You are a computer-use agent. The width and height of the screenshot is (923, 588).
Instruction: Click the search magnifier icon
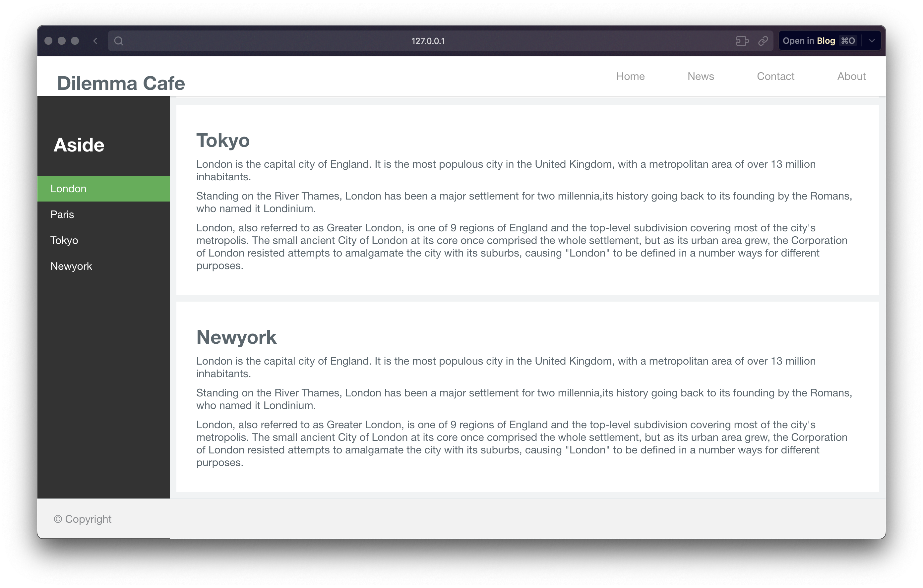tap(119, 41)
